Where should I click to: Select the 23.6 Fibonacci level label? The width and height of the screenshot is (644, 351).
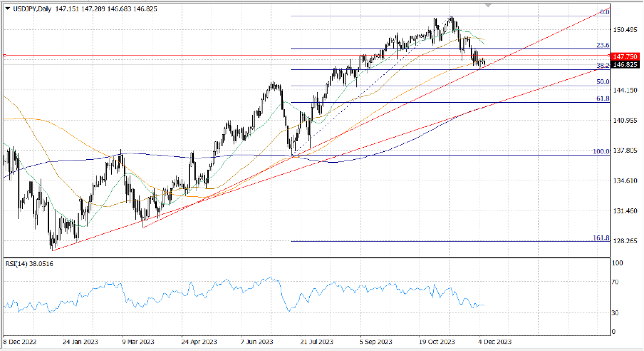[603, 45]
